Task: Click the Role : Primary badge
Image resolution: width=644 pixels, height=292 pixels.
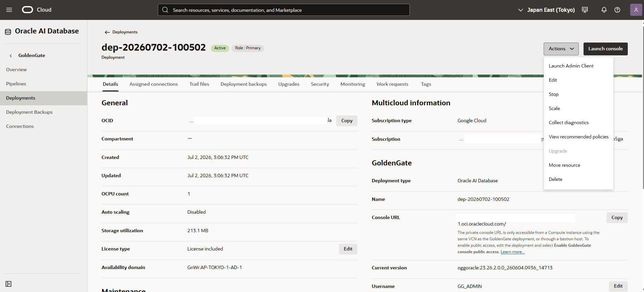Action: tap(248, 48)
